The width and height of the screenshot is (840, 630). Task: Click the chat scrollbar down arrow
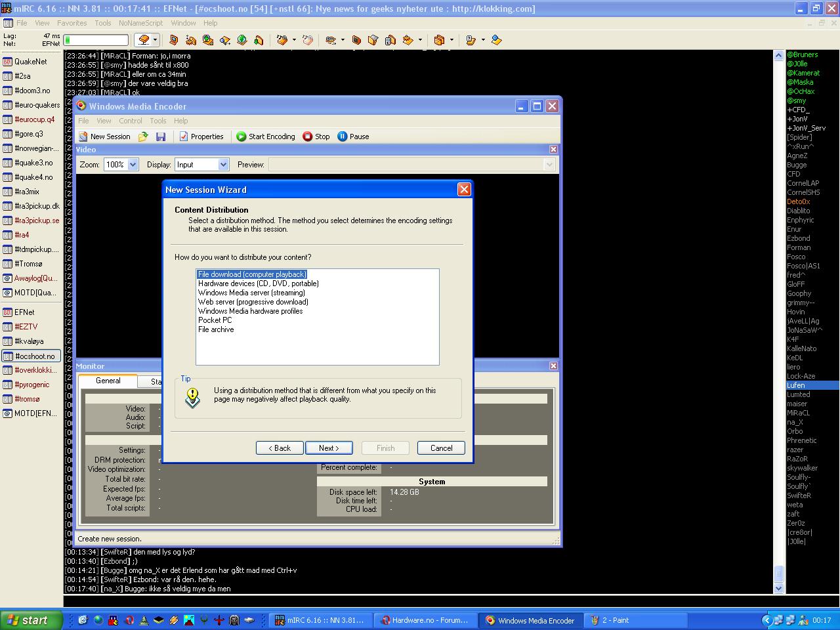pos(780,589)
